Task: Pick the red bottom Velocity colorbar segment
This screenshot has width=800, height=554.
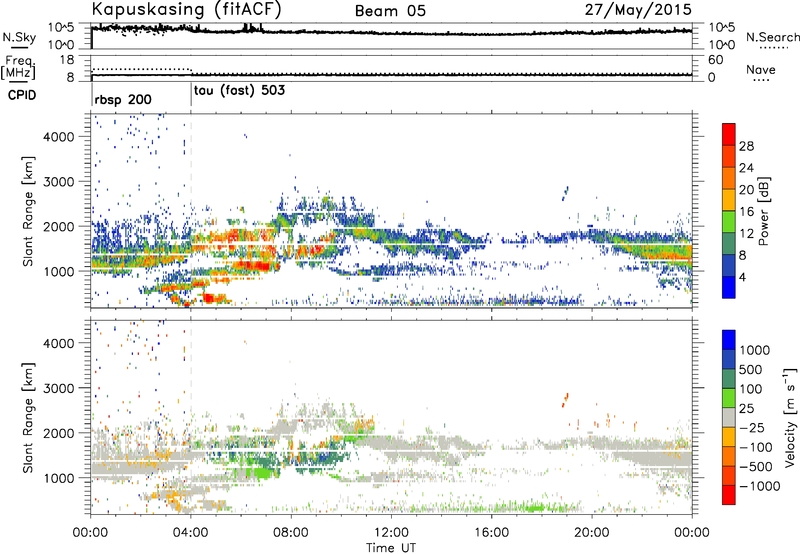Action: pyautogui.click(x=729, y=495)
